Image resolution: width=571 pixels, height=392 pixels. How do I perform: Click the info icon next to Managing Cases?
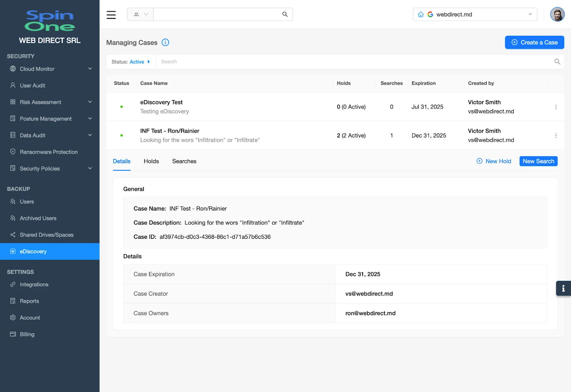[165, 42]
